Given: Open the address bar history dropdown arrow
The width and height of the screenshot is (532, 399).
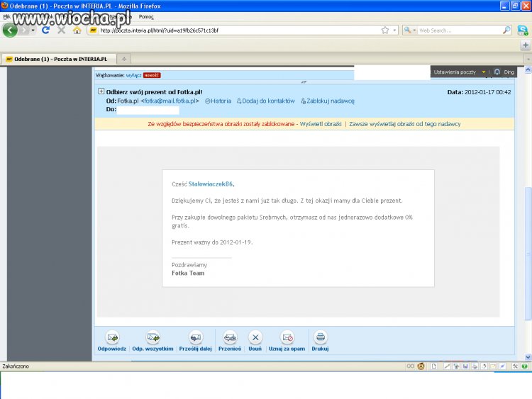Looking at the screenshot, I should click(394, 30).
